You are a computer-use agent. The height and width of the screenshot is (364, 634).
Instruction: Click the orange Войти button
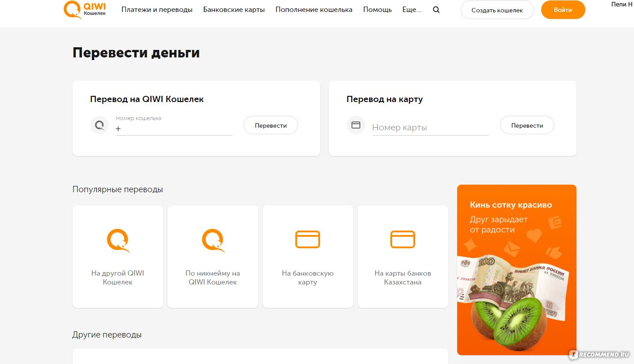pyautogui.click(x=563, y=10)
